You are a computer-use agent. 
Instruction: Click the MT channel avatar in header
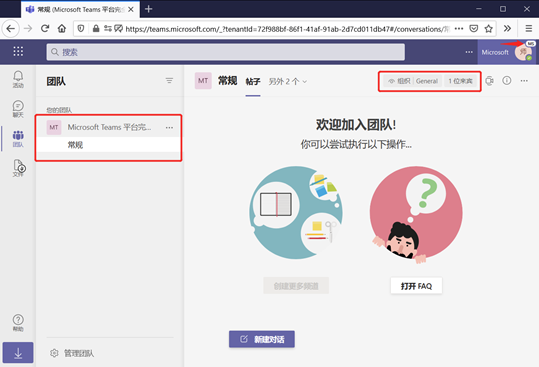click(203, 81)
